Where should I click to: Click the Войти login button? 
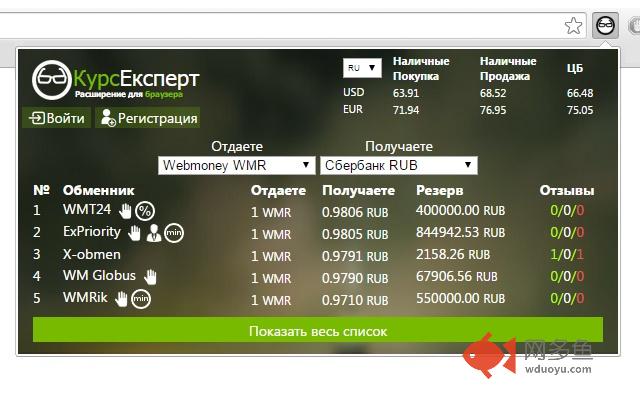pyautogui.click(x=57, y=118)
